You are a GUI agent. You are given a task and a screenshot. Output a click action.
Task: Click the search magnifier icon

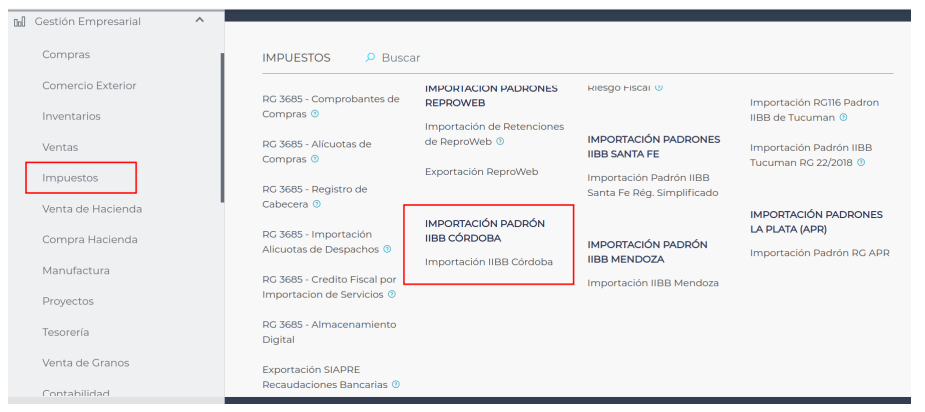[370, 58]
